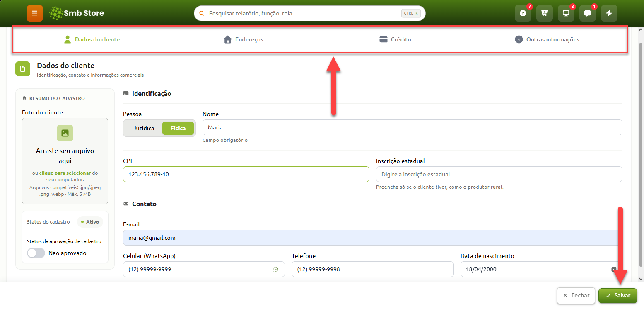Click the E-mail input field

[373, 238]
